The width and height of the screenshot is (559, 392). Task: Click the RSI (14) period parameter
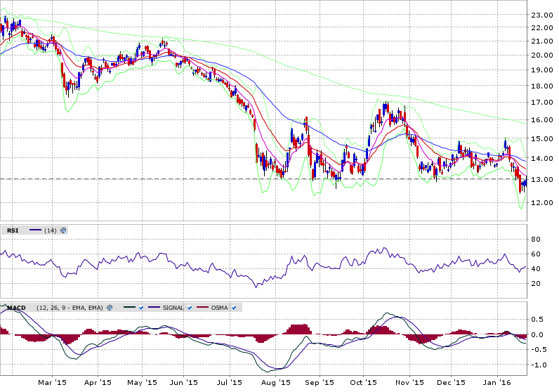[x=51, y=230]
